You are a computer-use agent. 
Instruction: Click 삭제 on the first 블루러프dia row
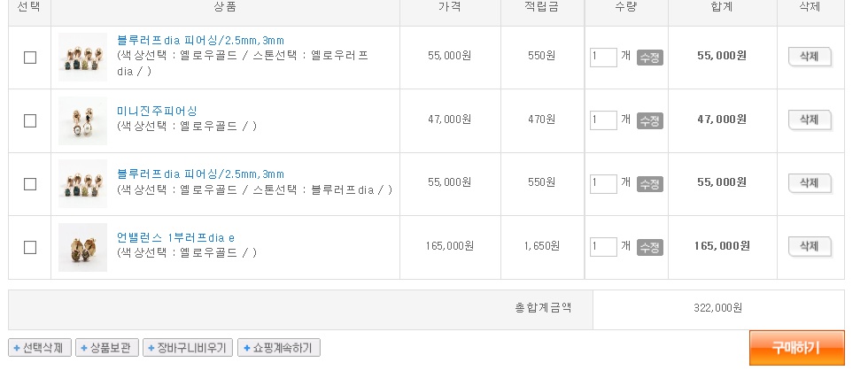(x=809, y=57)
